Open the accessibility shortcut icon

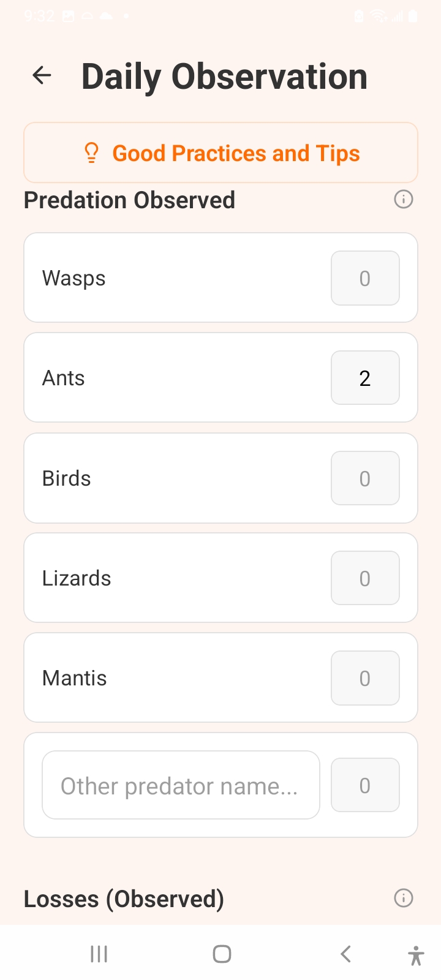415,955
